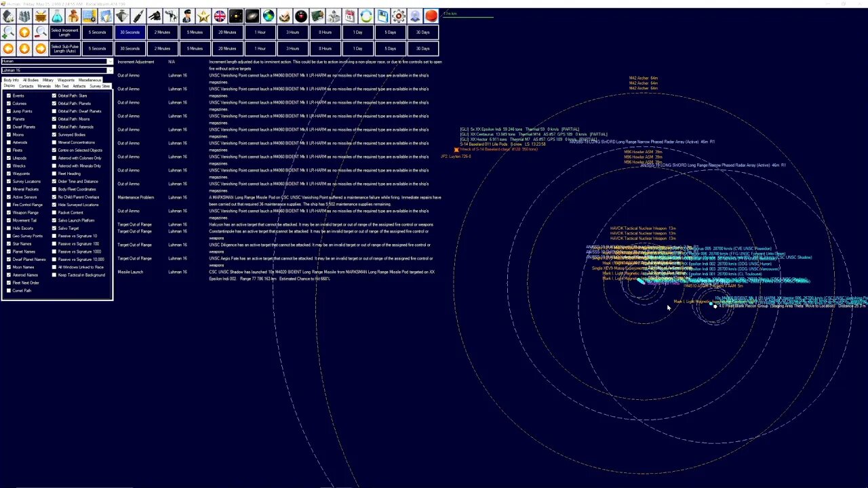Click the red circle toolbar icon

tap(431, 16)
